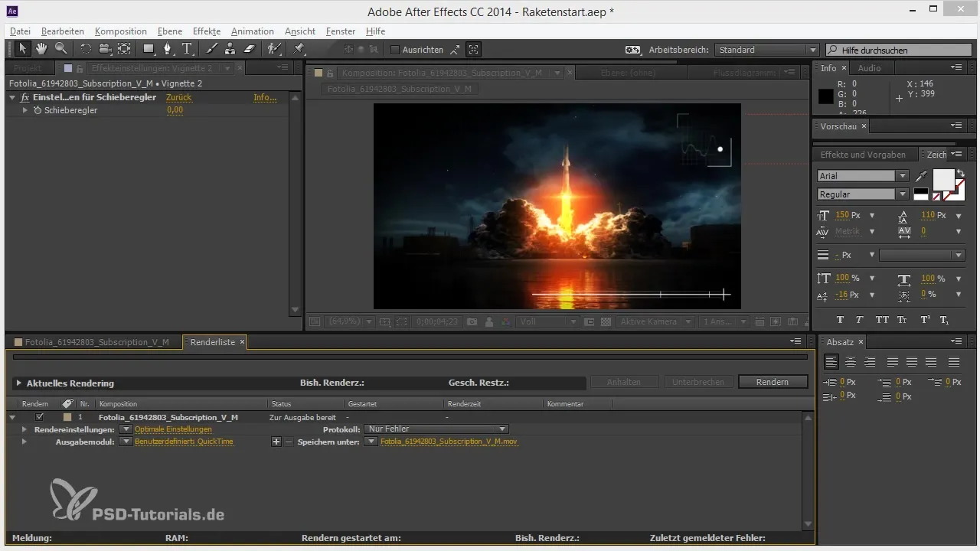
Task: Select the Pan Behind anchor point tool
Action: 124,49
